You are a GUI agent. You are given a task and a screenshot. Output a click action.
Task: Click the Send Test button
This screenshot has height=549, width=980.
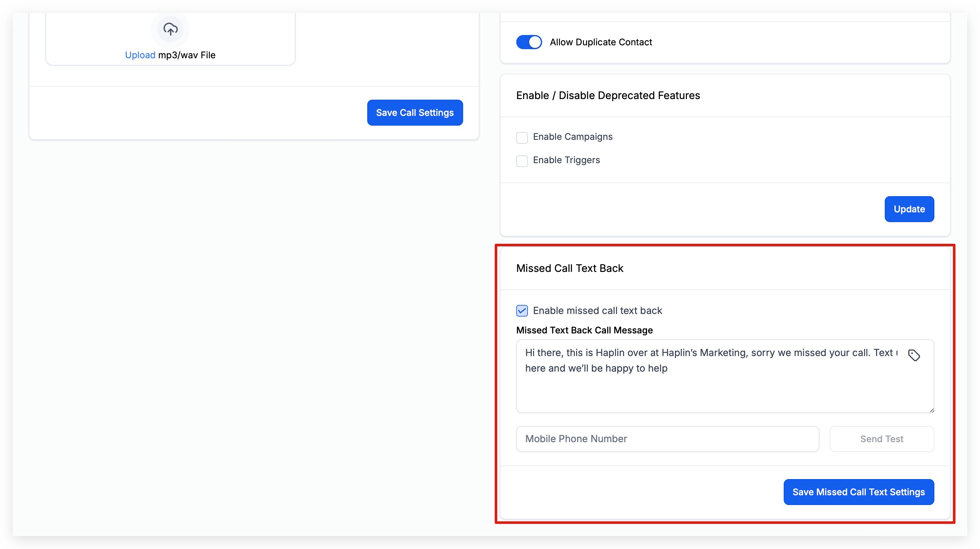coord(882,439)
